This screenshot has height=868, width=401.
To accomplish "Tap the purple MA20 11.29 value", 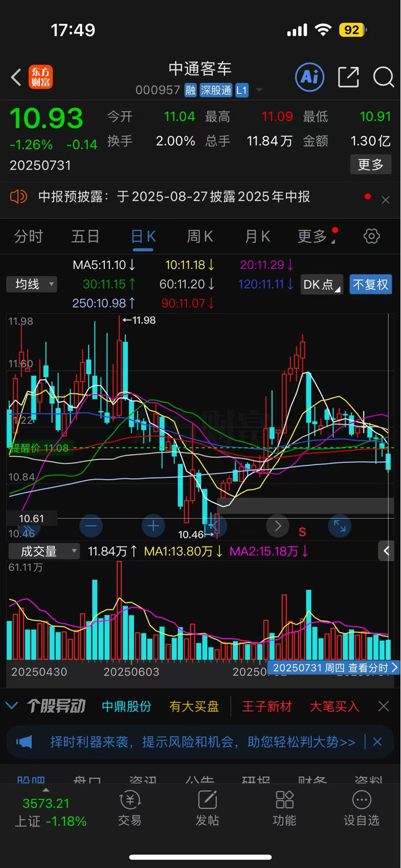I will 266,265.
